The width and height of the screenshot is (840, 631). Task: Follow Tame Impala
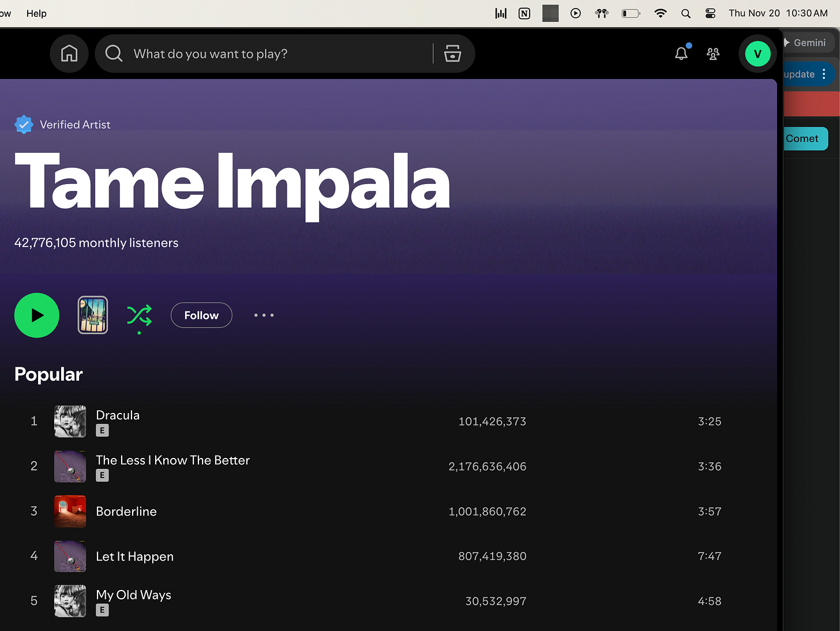[x=201, y=315]
